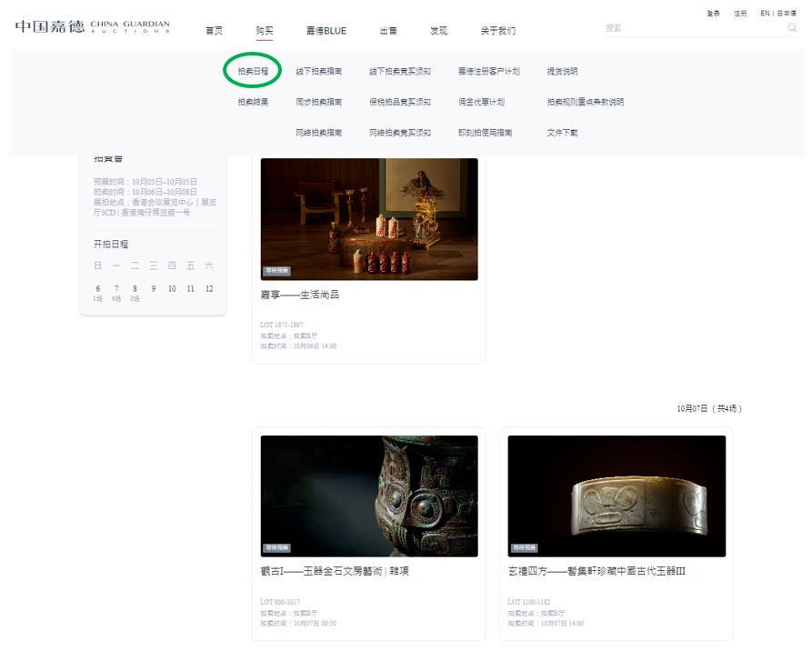Open the 嘉德BLUE nav item

point(326,31)
